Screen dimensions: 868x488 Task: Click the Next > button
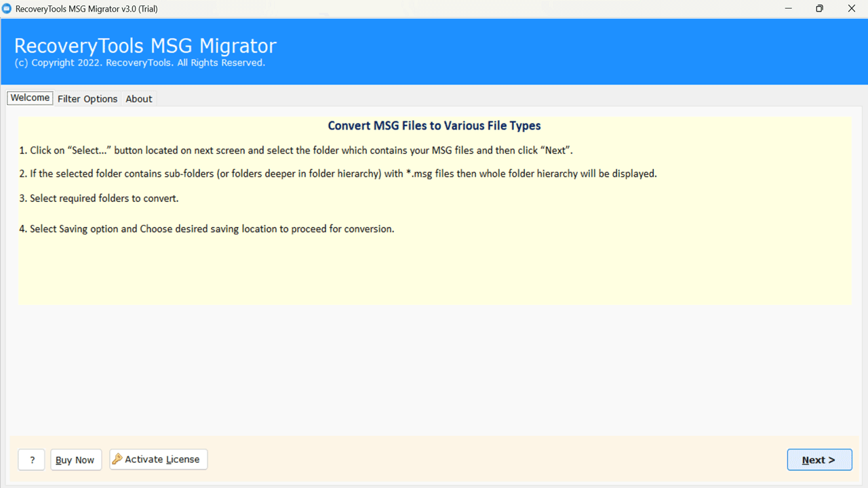click(x=819, y=460)
